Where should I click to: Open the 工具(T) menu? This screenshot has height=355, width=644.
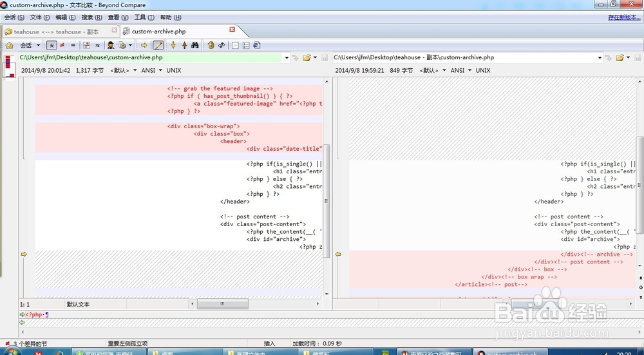[x=144, y=17]
